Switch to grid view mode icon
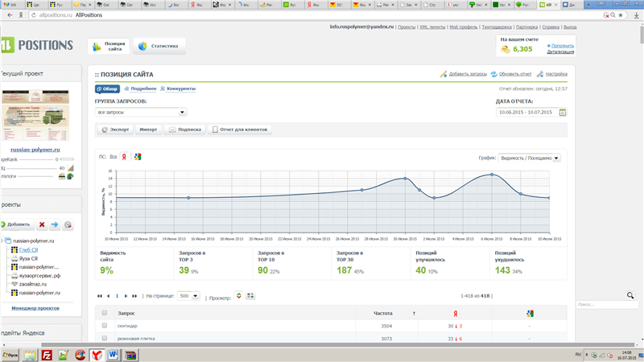Screen dimensions: 644x362 coord(250,296)
